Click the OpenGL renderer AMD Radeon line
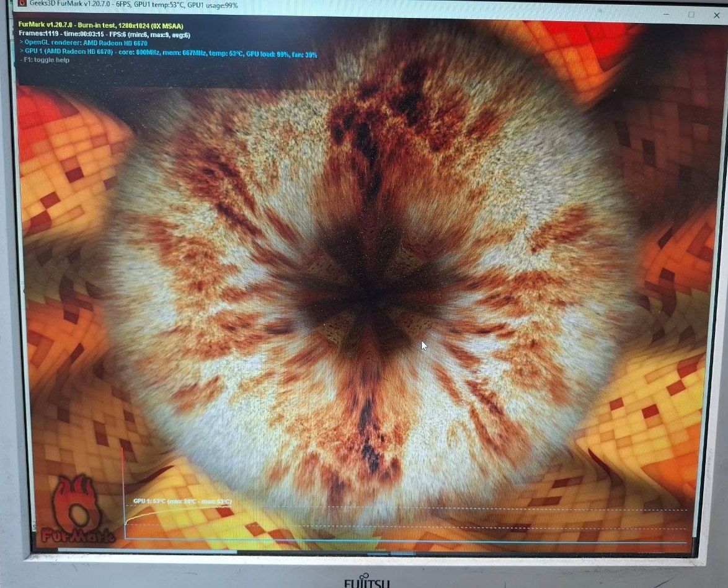This screenshot has width=728, height=588. pyautogui.click(x=84, y=43)
